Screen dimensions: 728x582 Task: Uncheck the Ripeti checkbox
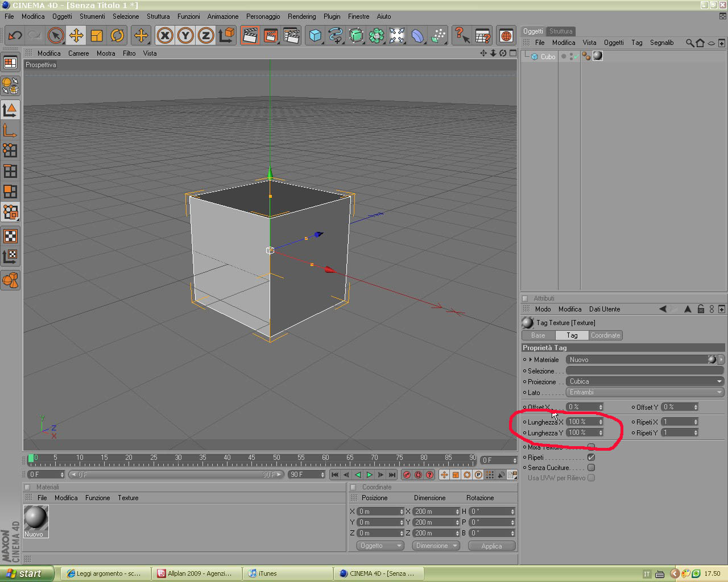pyautogui.click(x=591, y=457)
